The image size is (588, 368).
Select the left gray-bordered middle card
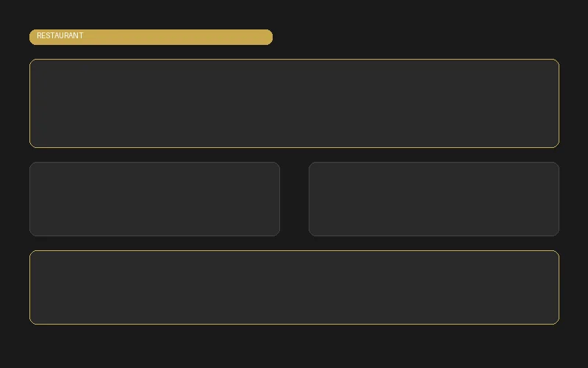[x=154, y=199]
